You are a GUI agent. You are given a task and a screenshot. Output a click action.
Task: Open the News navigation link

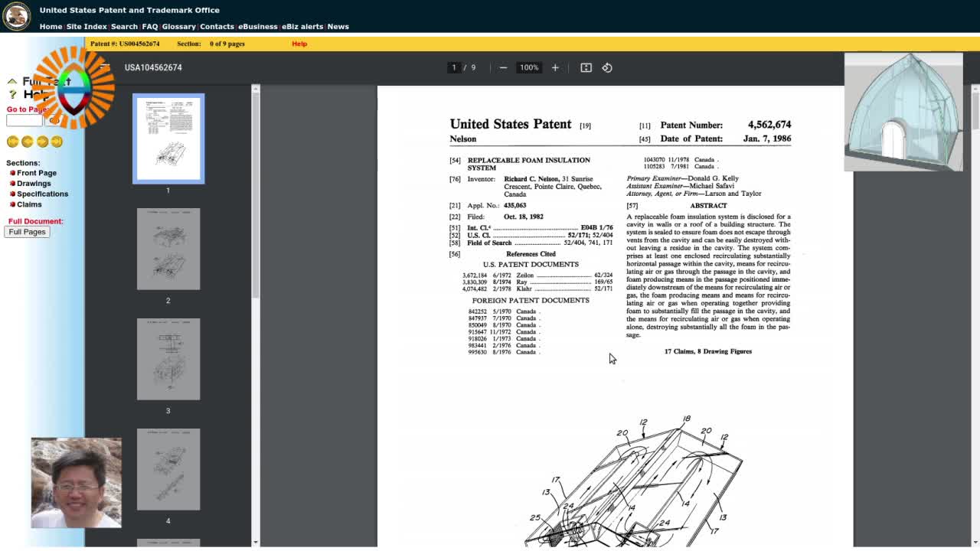click(x=338, y=27)
